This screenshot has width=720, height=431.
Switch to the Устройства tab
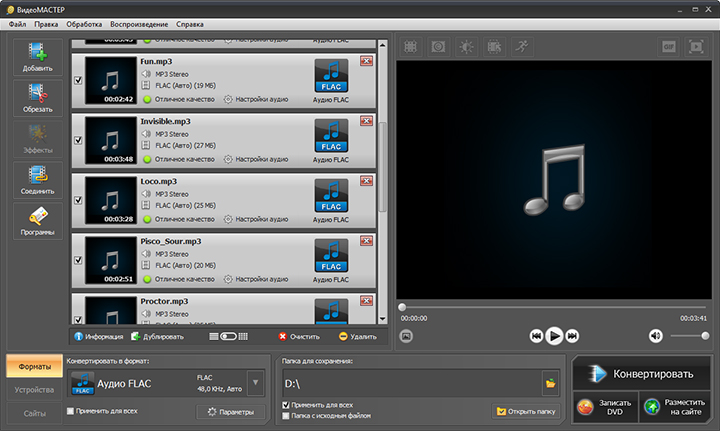click(x=34, y=390)
